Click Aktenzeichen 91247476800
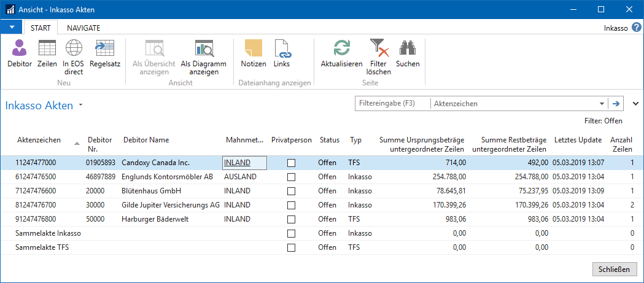644x283 pixels. pos(36,219)
